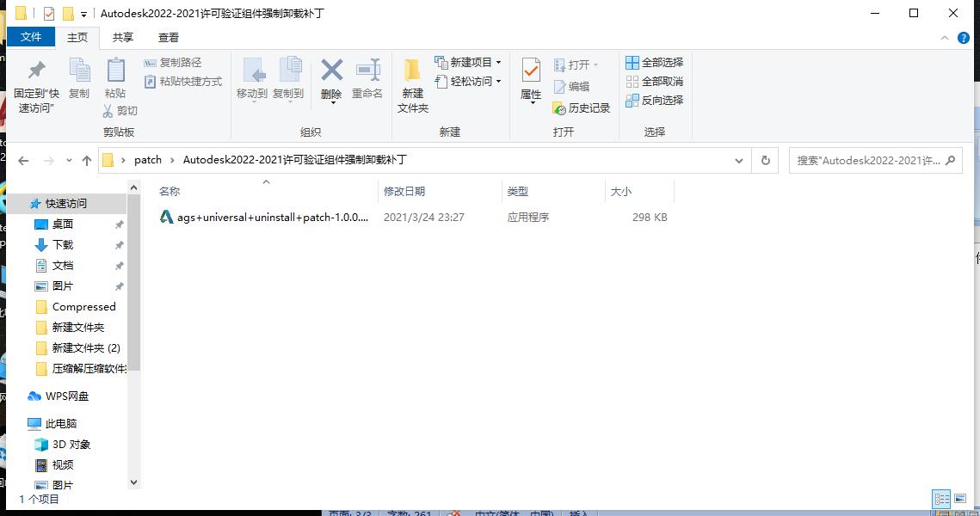The height and width of the screenshot is (516, 980).
Task: Open the address bar history dropdown
Action: 738,160
